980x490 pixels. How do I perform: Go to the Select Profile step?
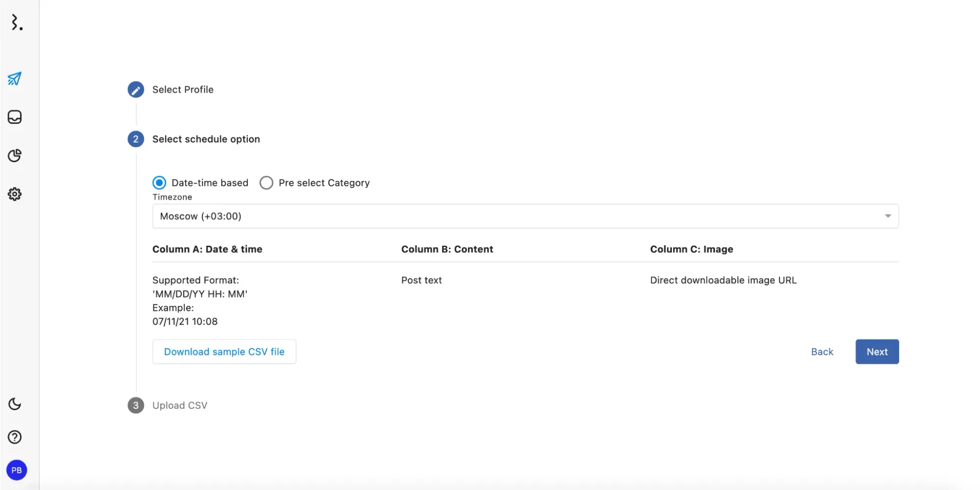183,90
